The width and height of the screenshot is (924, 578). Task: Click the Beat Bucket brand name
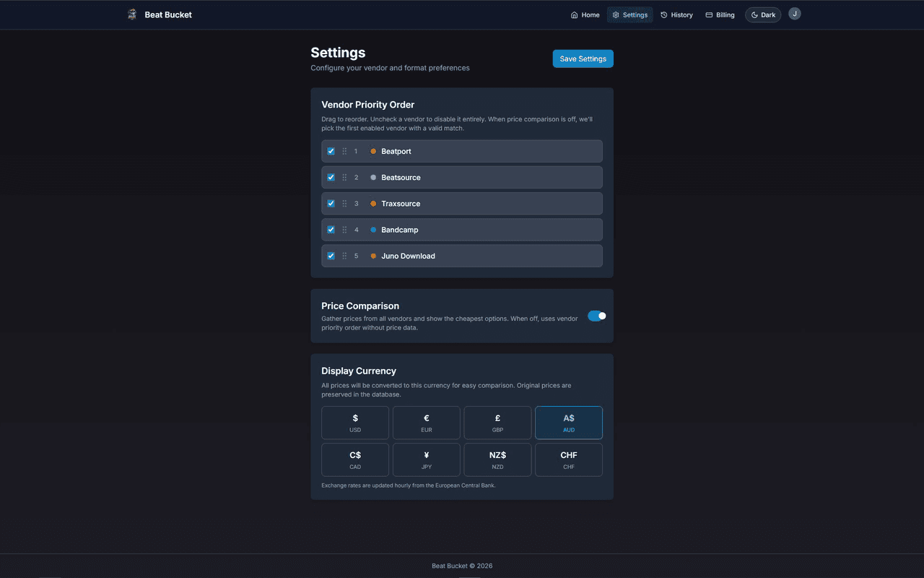[168, 14]
